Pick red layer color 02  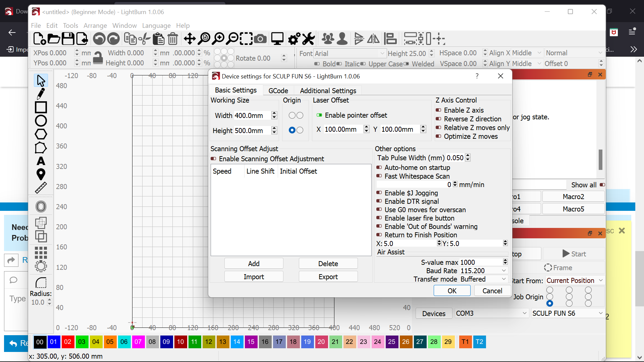click(x=68, y=342)
